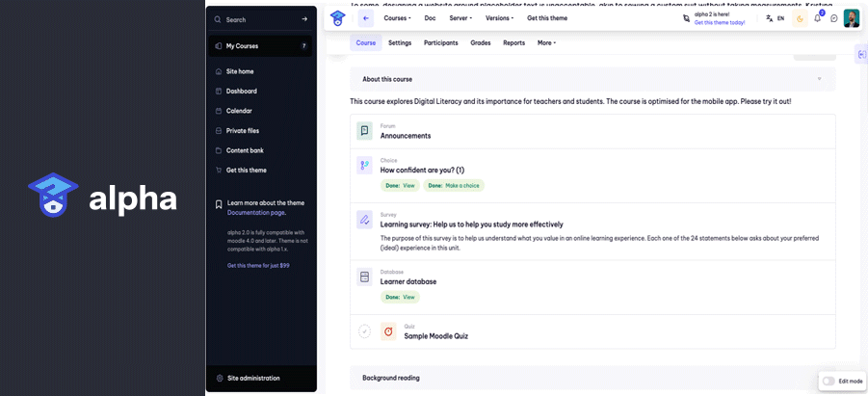Viewport: 868px width, 396px height.
Task: Click the large alpha logo on left panel
Action: tap(102, 195)
